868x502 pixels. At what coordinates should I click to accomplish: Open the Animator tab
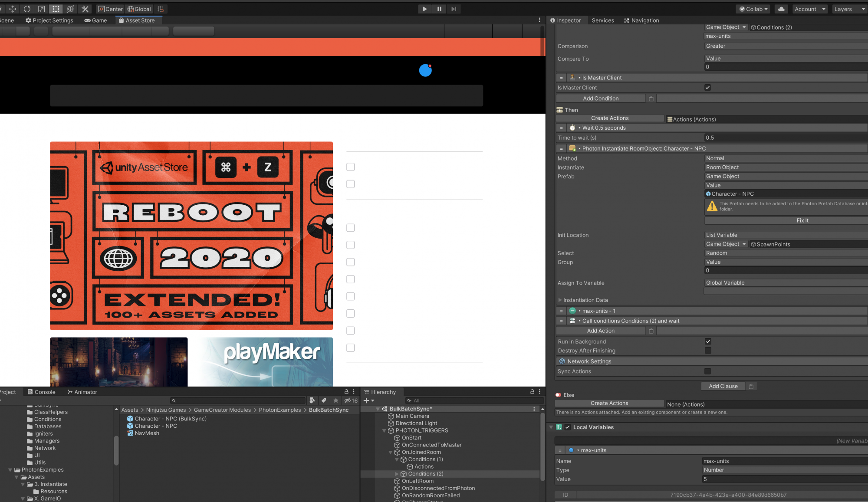[x=82, y=392]
